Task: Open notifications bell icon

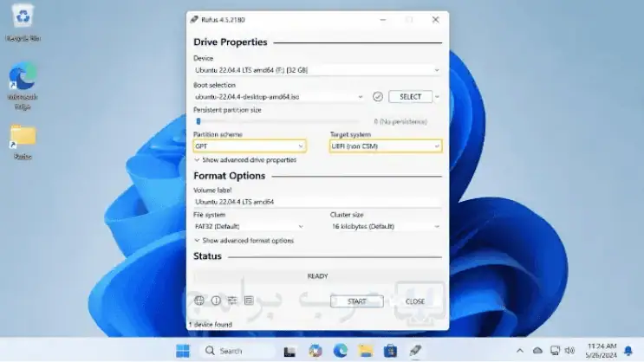Action: (628, 351)
